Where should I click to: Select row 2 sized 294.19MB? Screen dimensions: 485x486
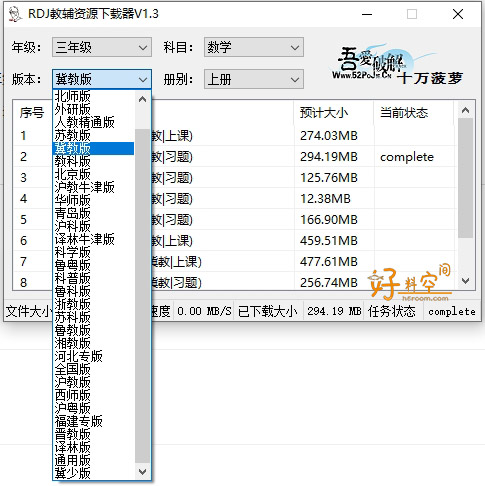pos(235,157)
